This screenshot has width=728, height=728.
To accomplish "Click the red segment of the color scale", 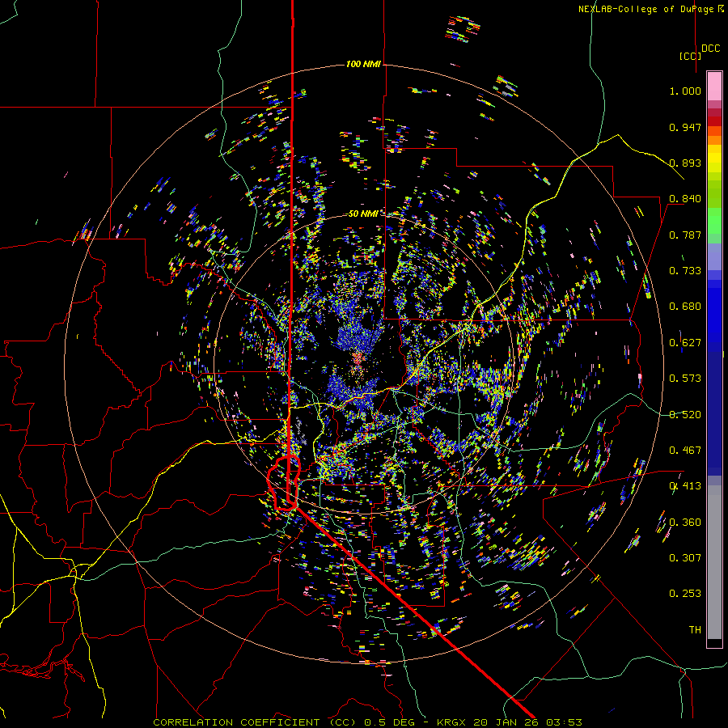I will 714,121.
